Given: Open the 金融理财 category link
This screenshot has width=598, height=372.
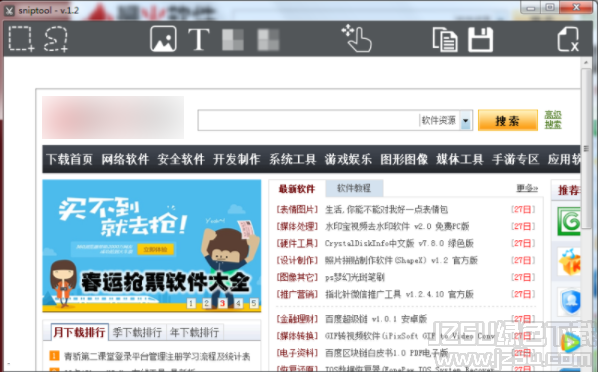Looking at the screenshot, I should tap(297, 319).
